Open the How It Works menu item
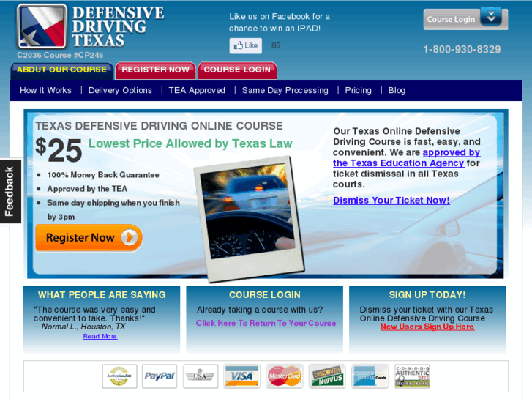532x399 pixels. pos(46,90)
